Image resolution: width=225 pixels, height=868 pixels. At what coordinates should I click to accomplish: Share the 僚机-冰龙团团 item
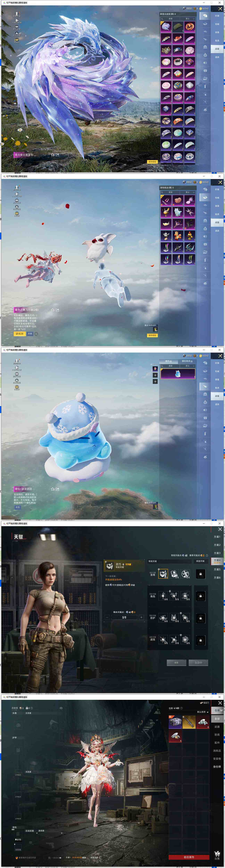pos(57,489)
